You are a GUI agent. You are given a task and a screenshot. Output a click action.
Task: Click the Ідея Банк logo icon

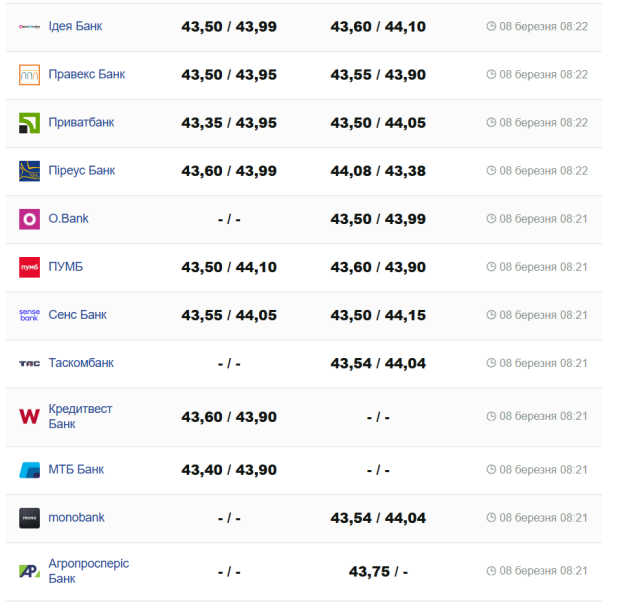coord(29,26)
